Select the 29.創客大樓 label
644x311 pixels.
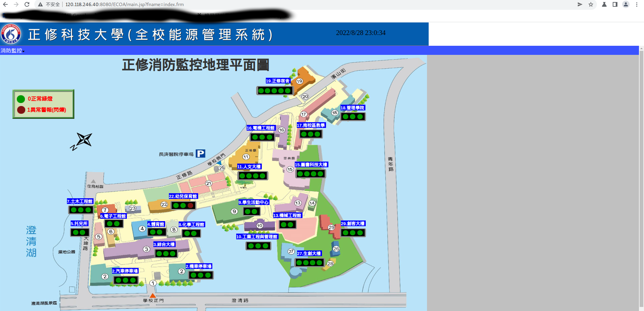click(x=353, y=223)
